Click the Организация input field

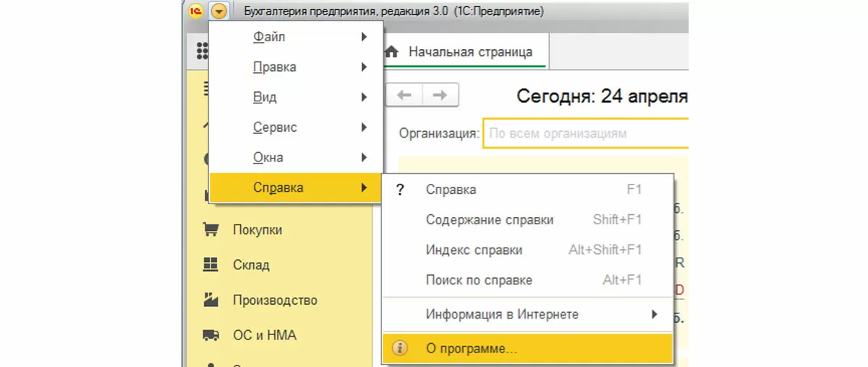[584, 134]
